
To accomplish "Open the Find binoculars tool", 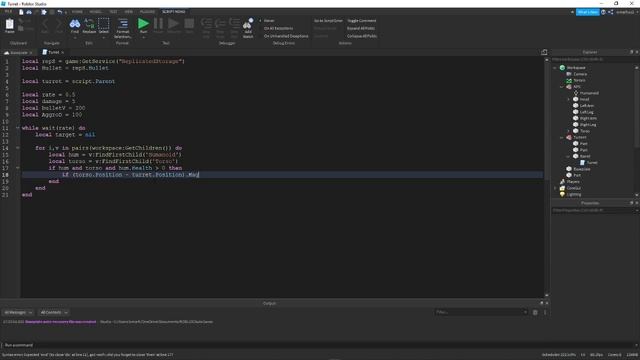I will tap(75, 25).
